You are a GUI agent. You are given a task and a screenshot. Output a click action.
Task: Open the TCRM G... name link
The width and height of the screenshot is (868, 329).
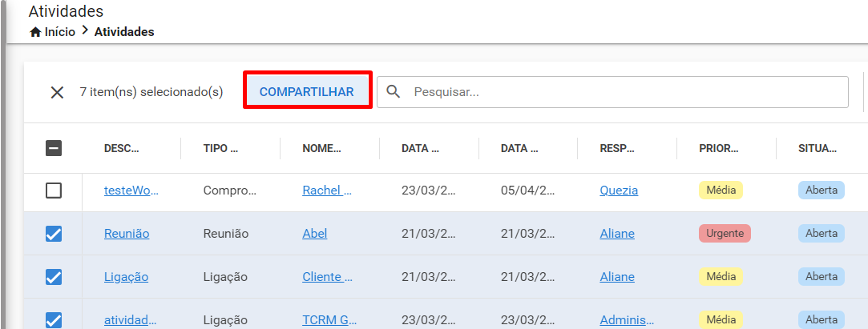point(330,320)
